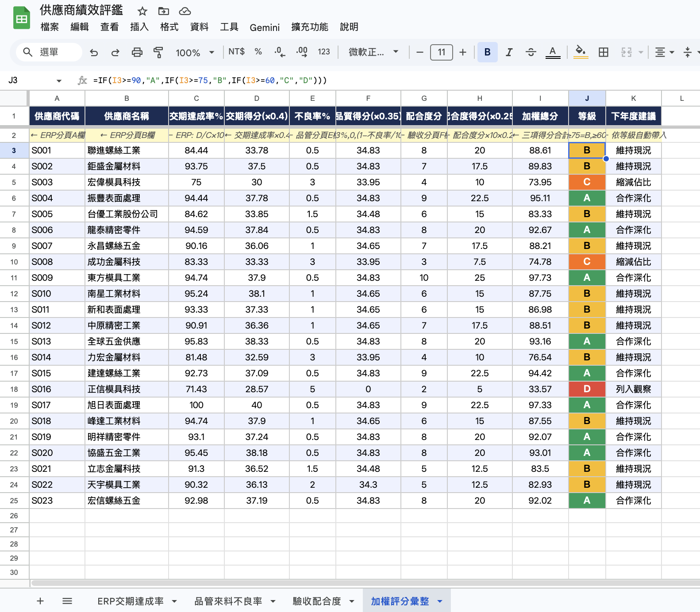Check the cloud save status icon
700x612 pixels.
point(185,11)
